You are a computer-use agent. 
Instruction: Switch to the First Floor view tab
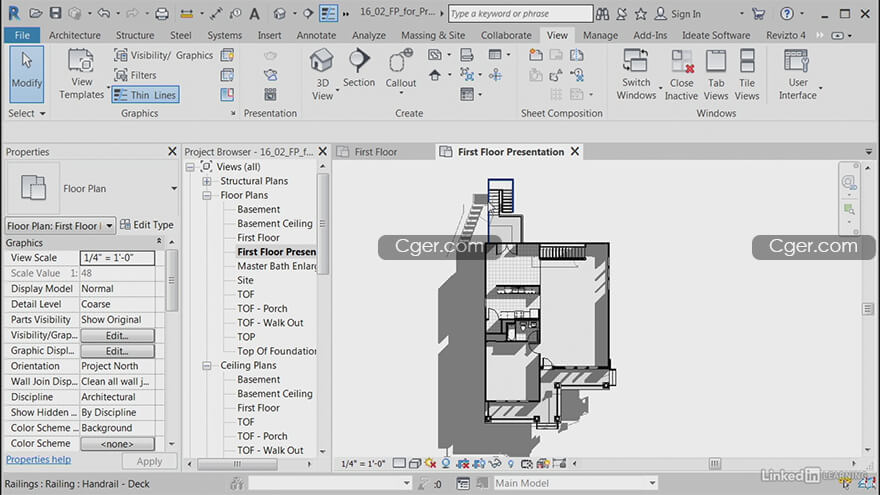tap(375, 152)
